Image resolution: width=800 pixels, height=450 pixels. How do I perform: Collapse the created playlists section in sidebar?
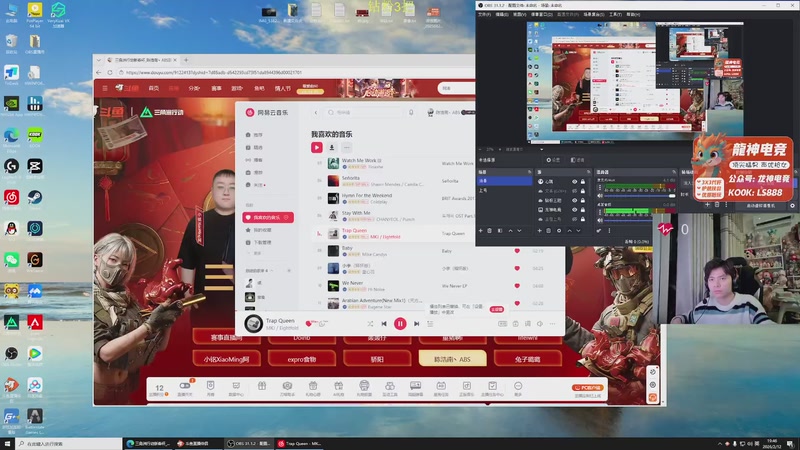click(271, 270)
